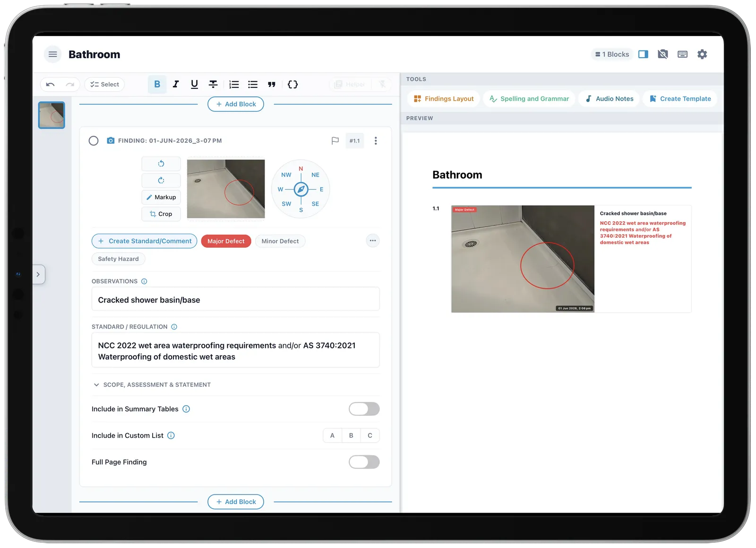Viewport: 756px width, 548px height.
Task: Show more defect tags via ellipsis
Action: (373, 241)
